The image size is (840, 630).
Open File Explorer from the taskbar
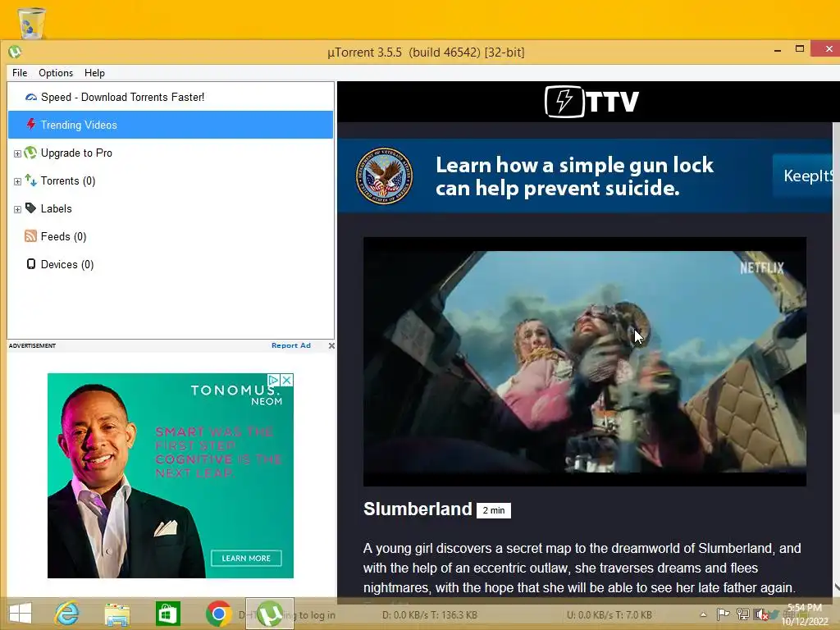117,614
